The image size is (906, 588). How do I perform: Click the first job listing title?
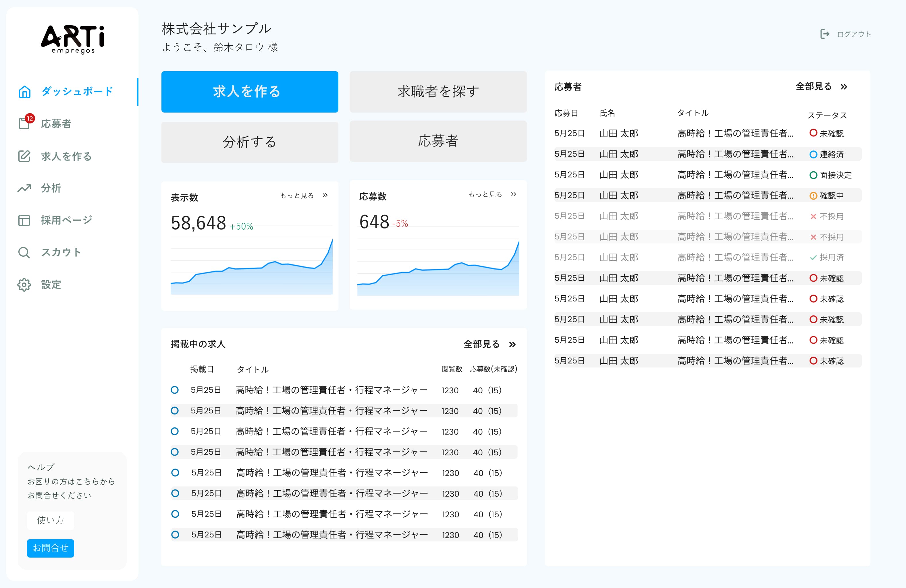tap(331, 390)
